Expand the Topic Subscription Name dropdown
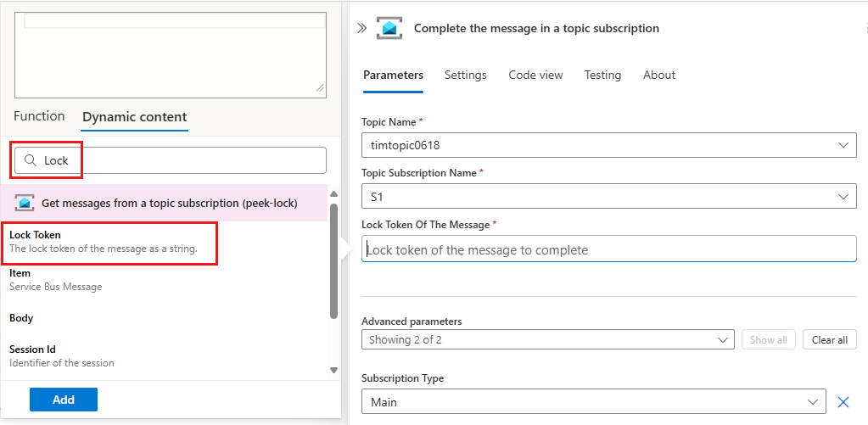868x425 pixels. click(843, 197)
